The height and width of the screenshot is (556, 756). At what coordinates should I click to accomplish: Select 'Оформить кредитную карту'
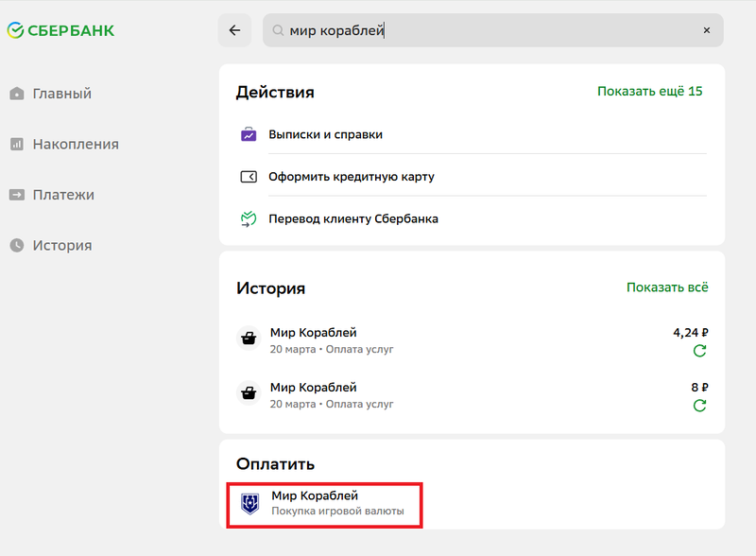pyautogui.click(x=472, y=177)
